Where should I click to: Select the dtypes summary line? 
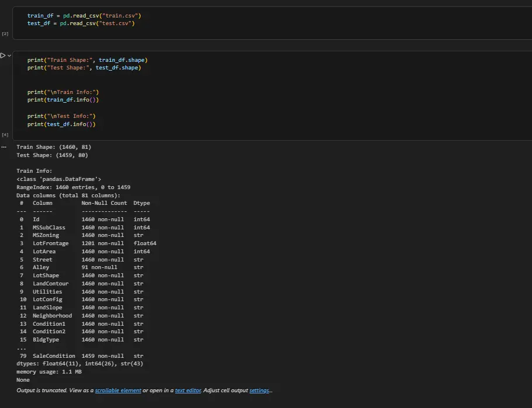(80, 364)
